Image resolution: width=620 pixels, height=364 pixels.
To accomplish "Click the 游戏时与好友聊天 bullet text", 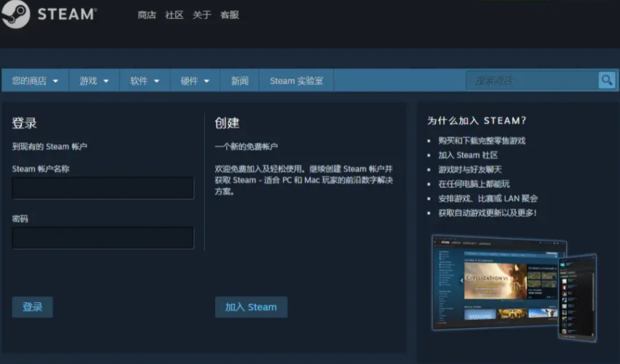I will coord(470,170).
